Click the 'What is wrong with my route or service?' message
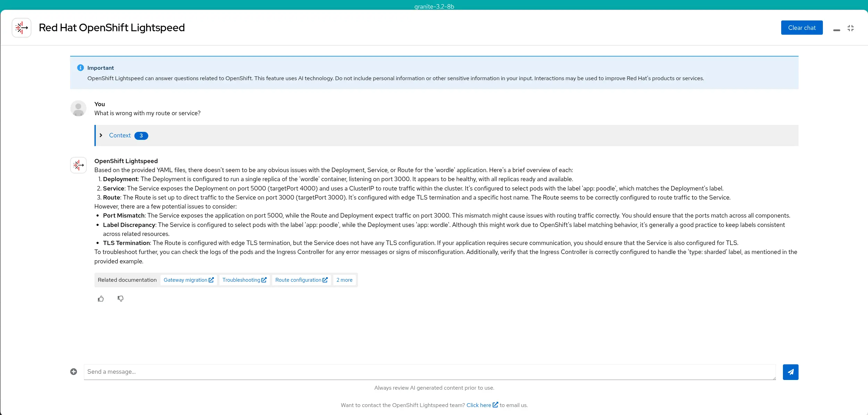The image size is (868, 415). tap(148, 113)
